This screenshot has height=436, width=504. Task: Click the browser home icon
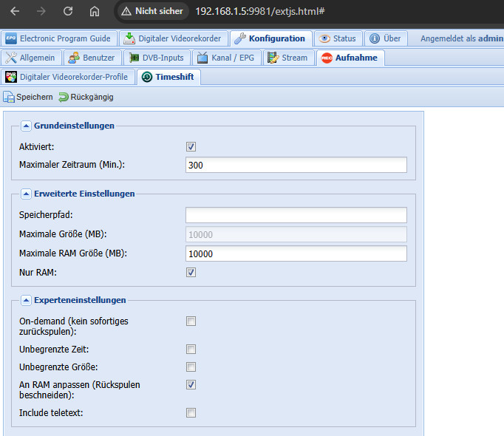pyautogui.click(x=94, y=12)
